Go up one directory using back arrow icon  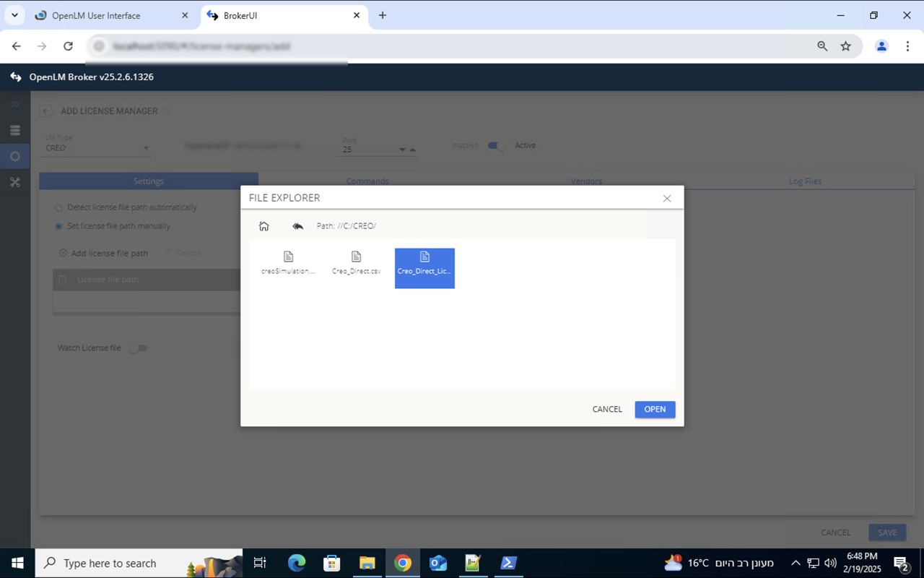point(297,225)
